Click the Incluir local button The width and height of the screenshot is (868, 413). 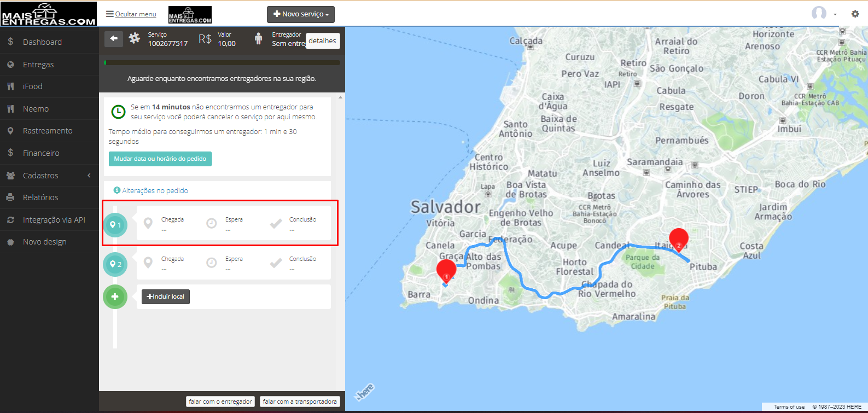tap(166, 296)
